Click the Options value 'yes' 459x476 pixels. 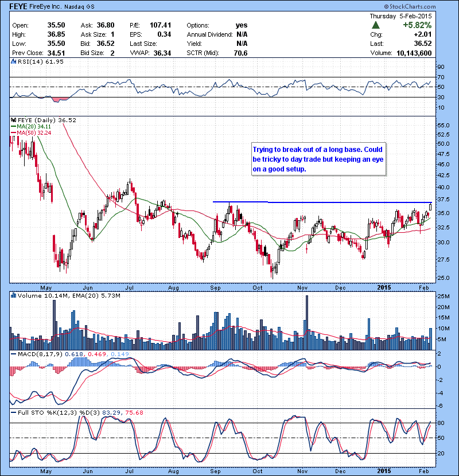coord(242,25)
